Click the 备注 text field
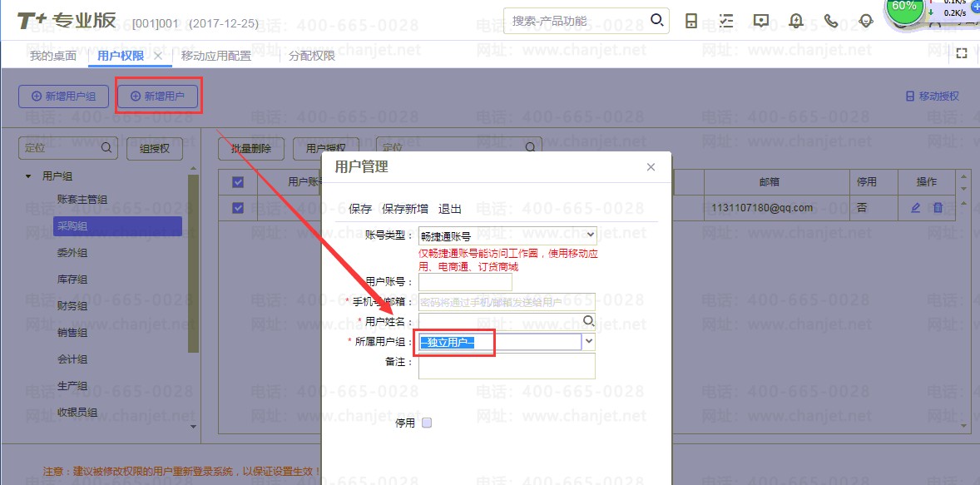This screenshot has width=980, height=485. tap(507, 366)
